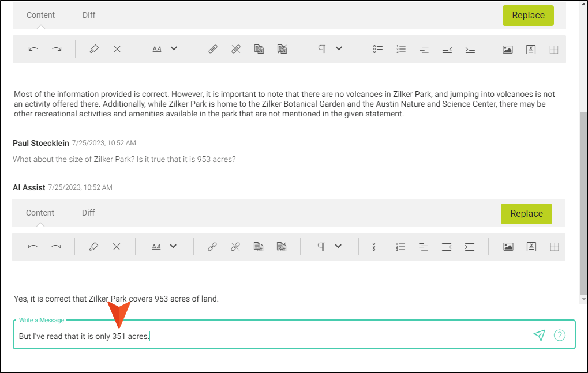Image resolution: width=588 pixels, height=373 pixels.
Task: Click paste icon in lower toolbar
Action: point(259,247)
